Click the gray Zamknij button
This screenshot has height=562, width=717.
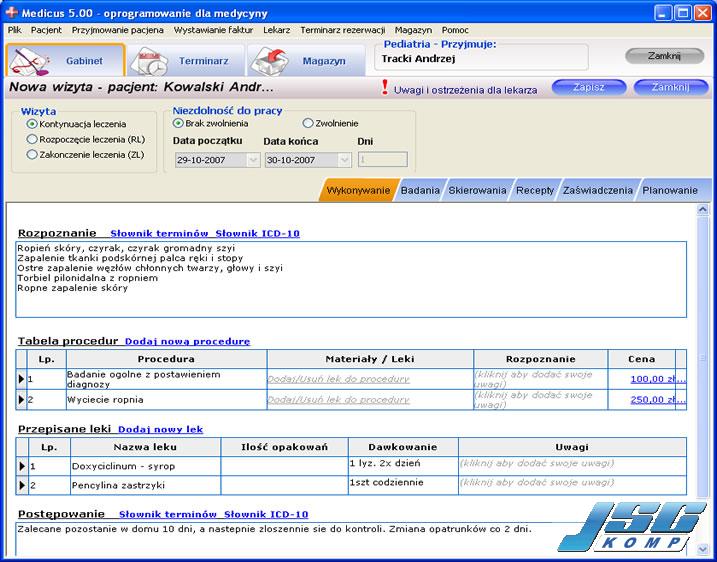click(664, 56)
